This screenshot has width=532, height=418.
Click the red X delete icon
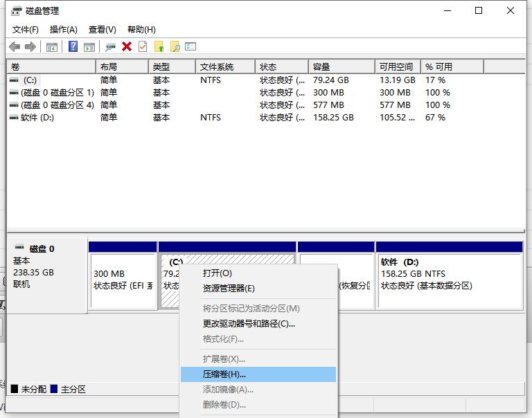[x=127, y=46]
